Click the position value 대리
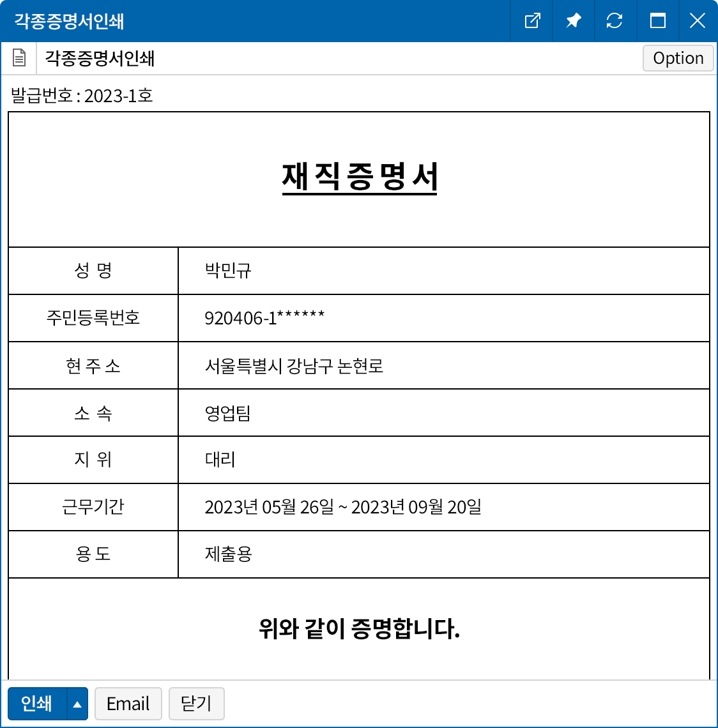718x728 pixels. [220, 460]
